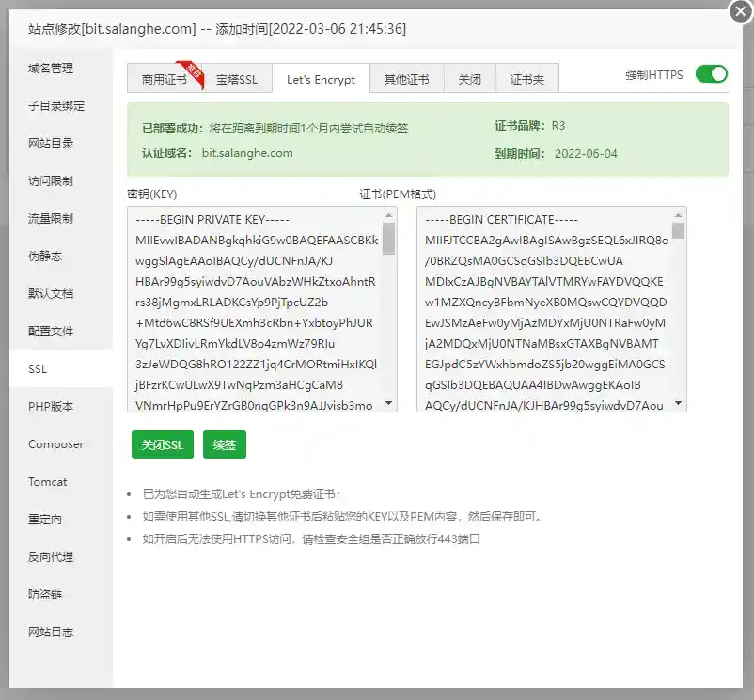Go to 伪静态 settings in sidebar
Screen dimensions: 754x700
44,257
